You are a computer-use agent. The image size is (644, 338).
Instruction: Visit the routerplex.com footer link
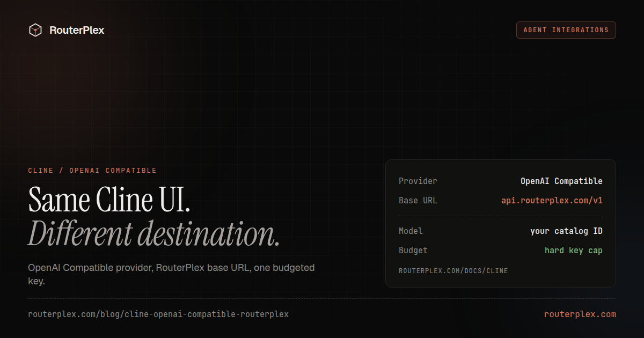click(580, 314)
